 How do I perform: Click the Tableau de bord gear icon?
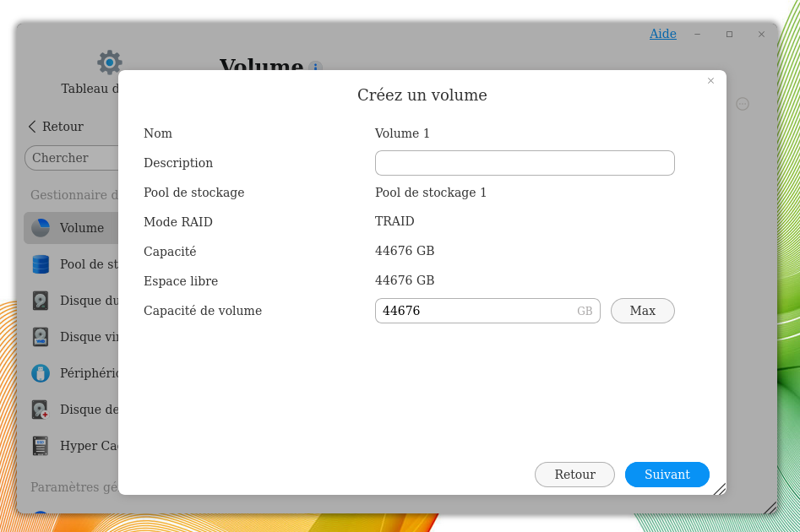109,62
